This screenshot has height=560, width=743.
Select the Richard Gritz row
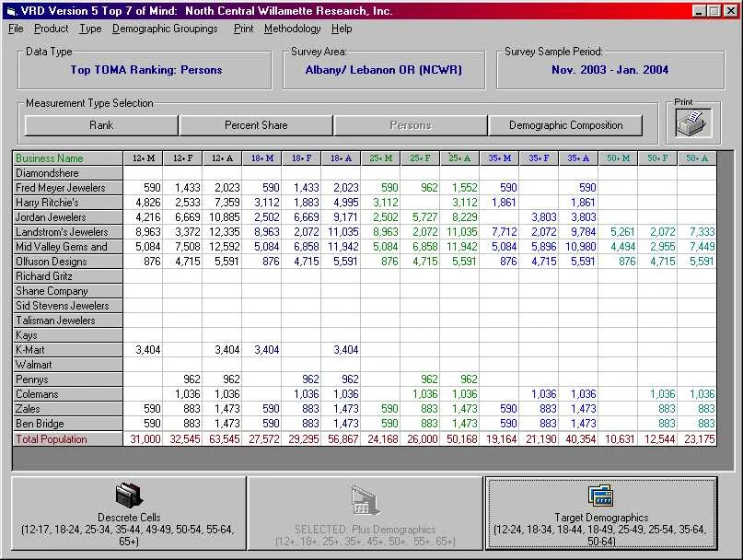point(68,276)
